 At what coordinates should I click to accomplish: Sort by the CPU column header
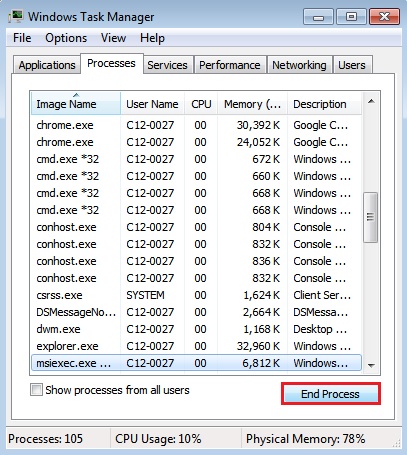pos(201,104)
